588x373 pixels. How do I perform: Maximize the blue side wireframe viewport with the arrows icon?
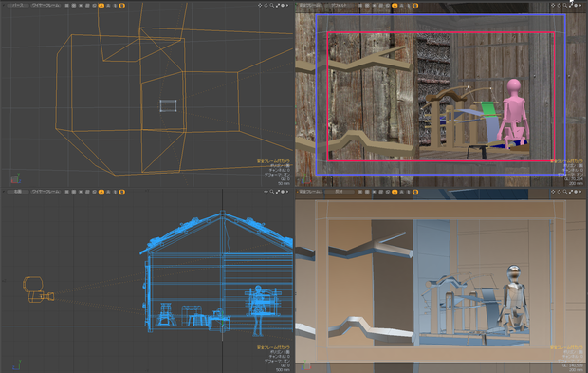click(x=278, y=192)
